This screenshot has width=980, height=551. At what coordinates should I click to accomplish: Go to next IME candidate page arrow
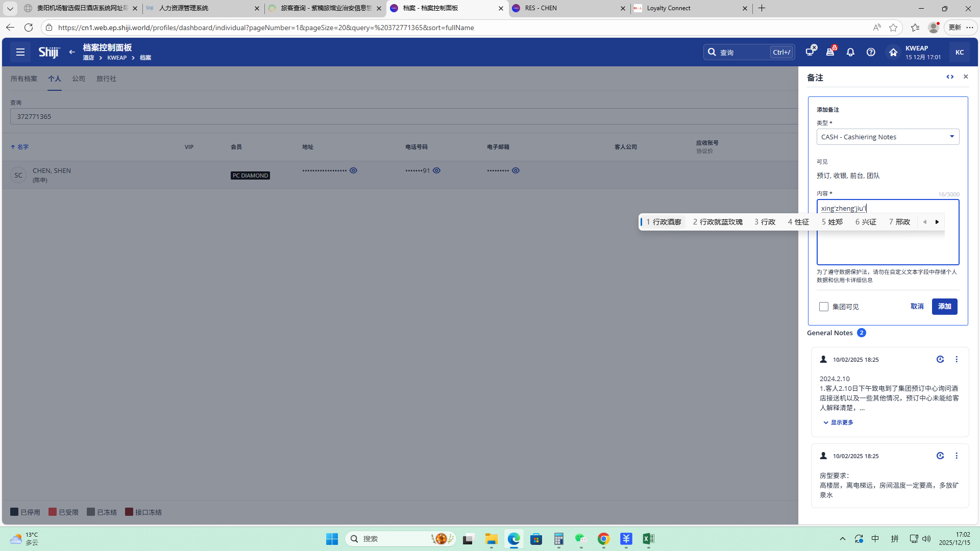point(937,222)
